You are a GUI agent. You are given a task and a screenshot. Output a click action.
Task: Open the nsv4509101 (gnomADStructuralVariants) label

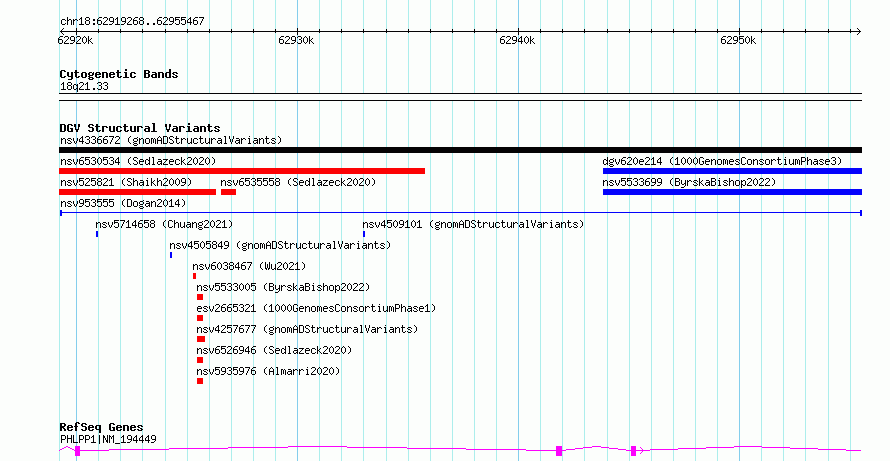(473, 224)
